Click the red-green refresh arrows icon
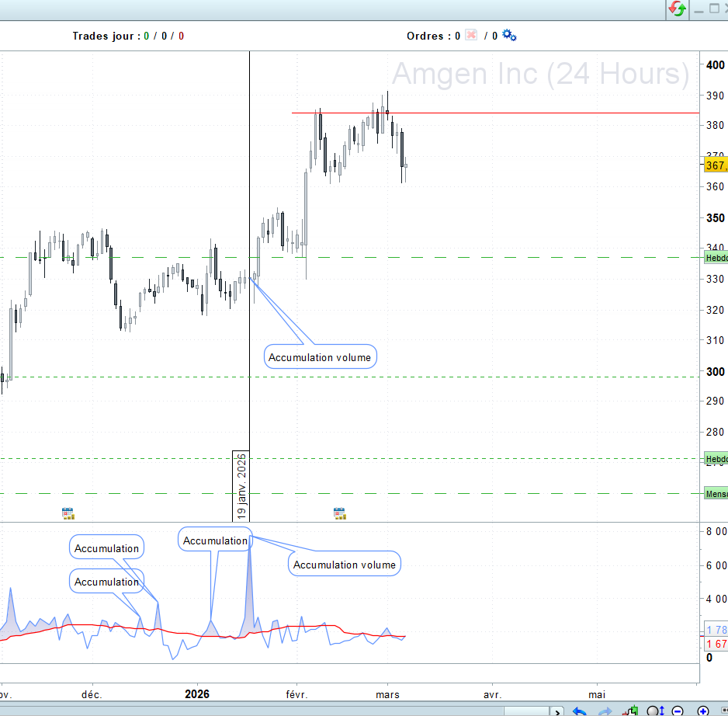728x716 pixels. tap(677, 9)
